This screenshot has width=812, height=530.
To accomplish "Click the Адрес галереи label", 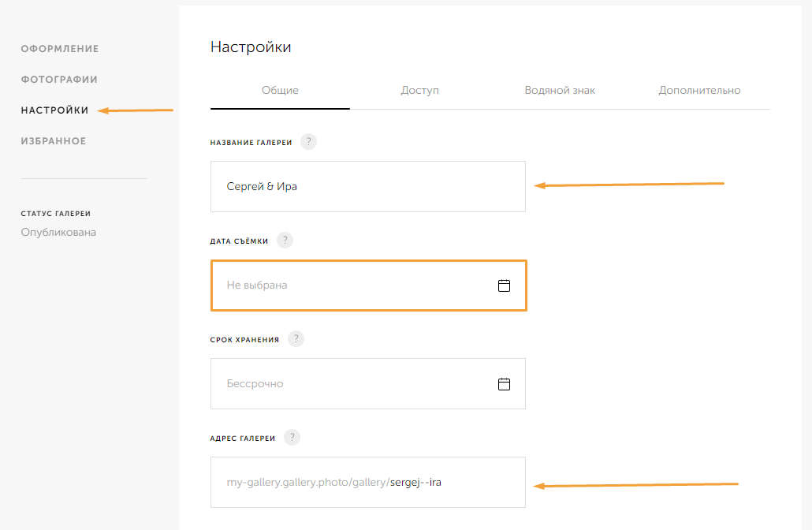I will [242, 439].
